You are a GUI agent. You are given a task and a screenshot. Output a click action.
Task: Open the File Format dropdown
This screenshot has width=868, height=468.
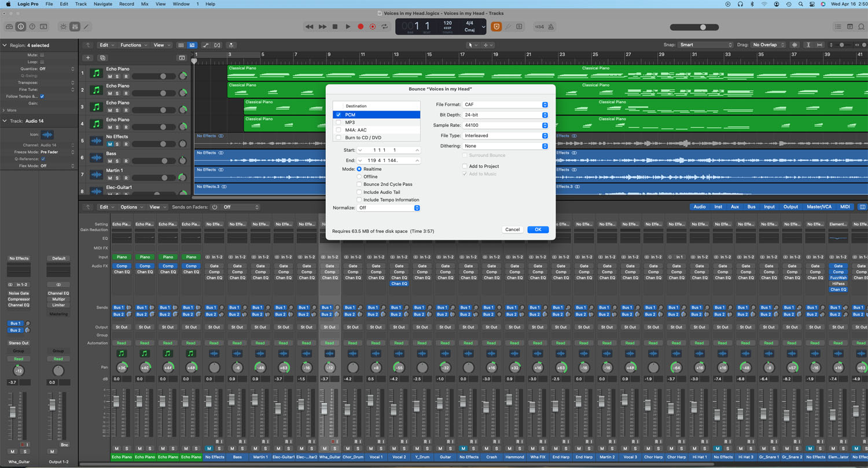click(x=506, y=105)
